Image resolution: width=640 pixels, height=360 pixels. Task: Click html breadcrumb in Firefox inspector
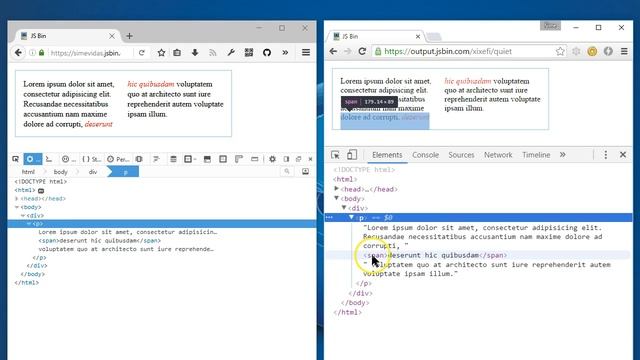coord(28,172)
